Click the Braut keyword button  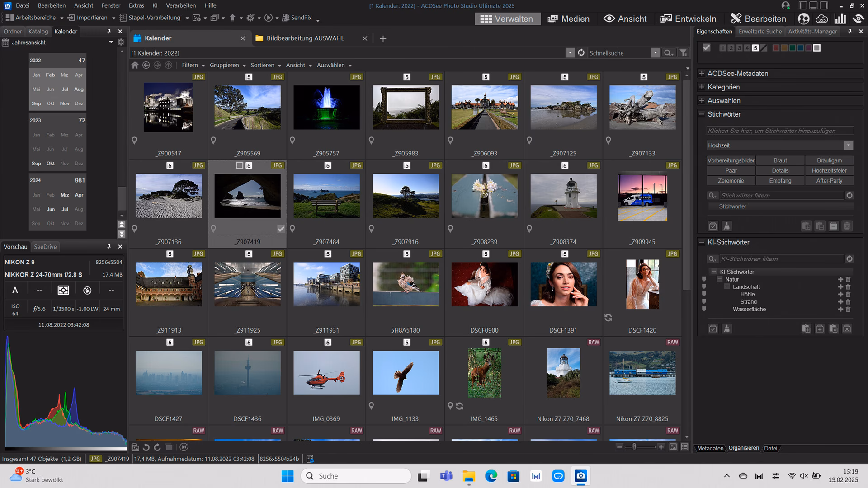click(780, 160)
